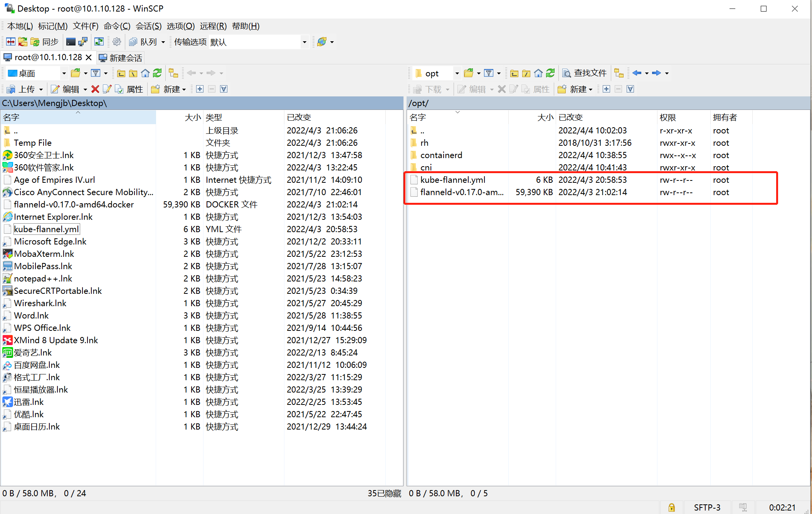This screenshot has width=812, height=514.
Task: Expand remote opt directory dropdown
Action: pyautogui.click(x=457, y=73)
